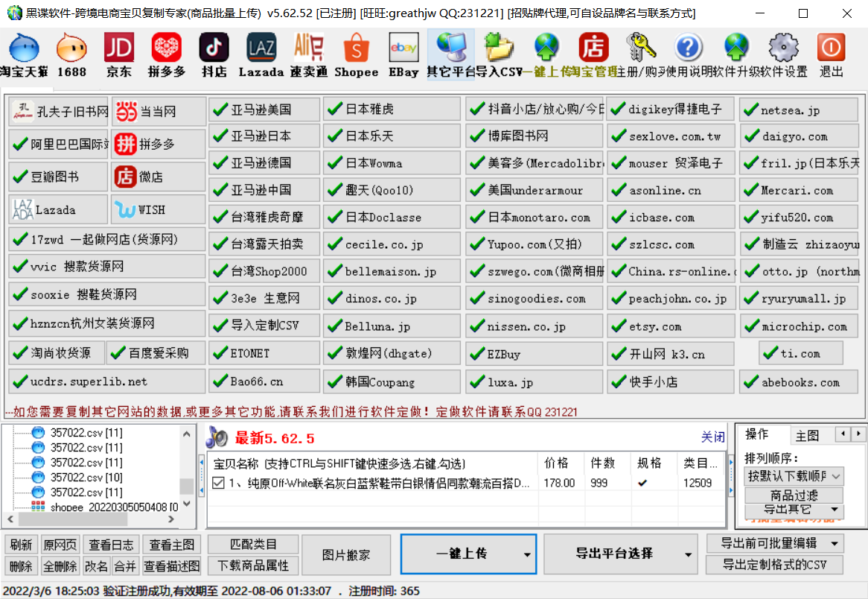Click the file tree vertical scrollbar thumb
The width and height of the screenshot is (868, 599).
pyautogui.click(x=187, y=486)
